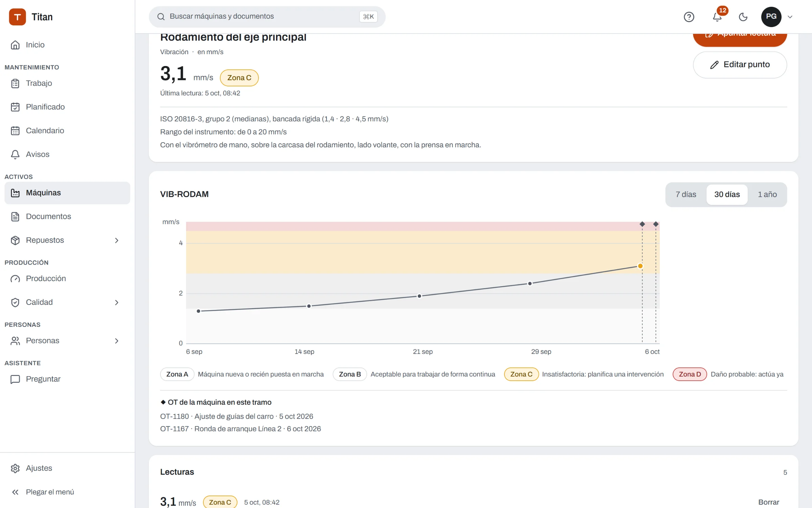Open Producción in sidebar

pos(67,279)
